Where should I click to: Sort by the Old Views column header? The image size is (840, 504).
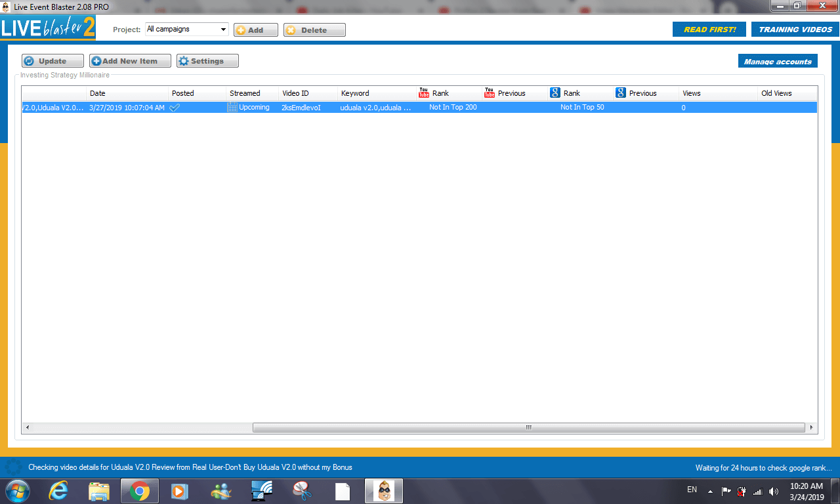787,93
